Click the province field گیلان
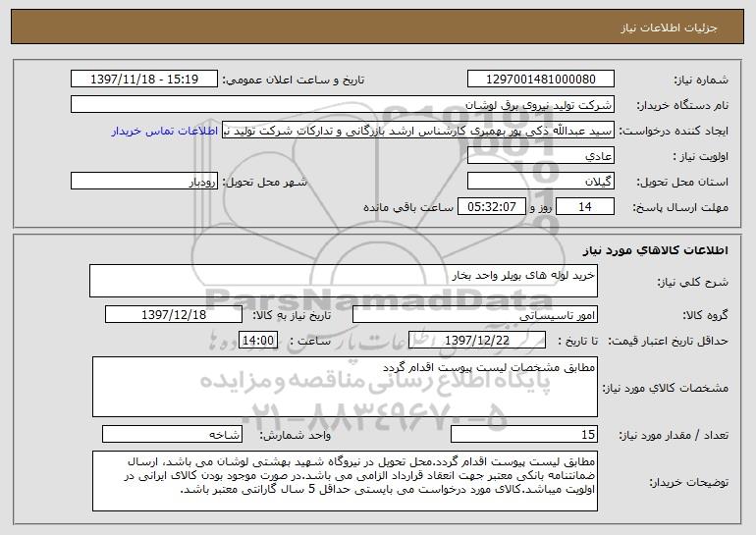The width and height of the screenshot is (756, 535). 540,182
